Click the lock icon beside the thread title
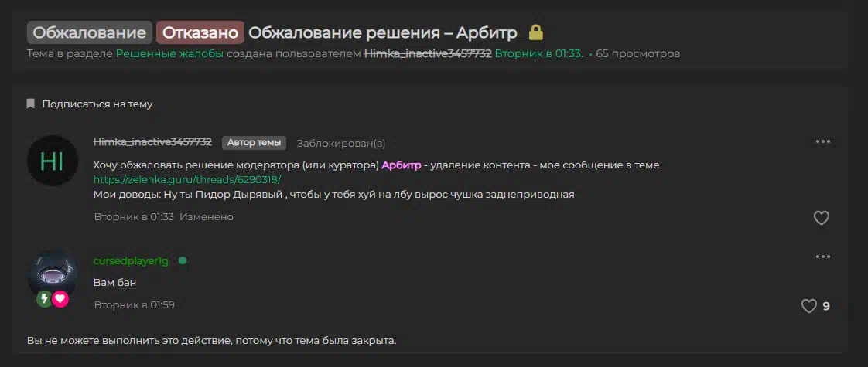This screenshot has height=367, width=868. (535, 32)
